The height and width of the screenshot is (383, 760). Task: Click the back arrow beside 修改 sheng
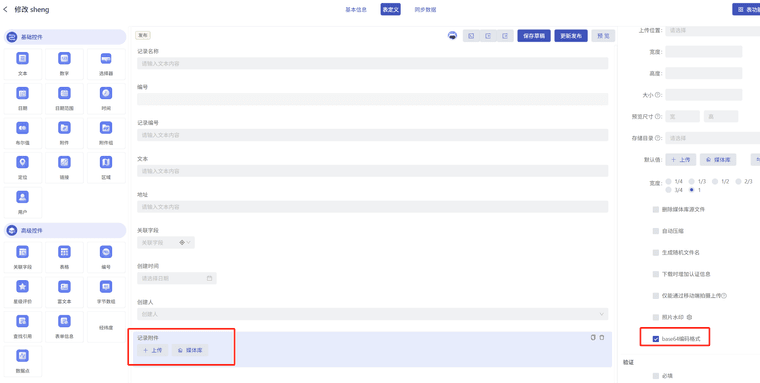click(5, 9)
